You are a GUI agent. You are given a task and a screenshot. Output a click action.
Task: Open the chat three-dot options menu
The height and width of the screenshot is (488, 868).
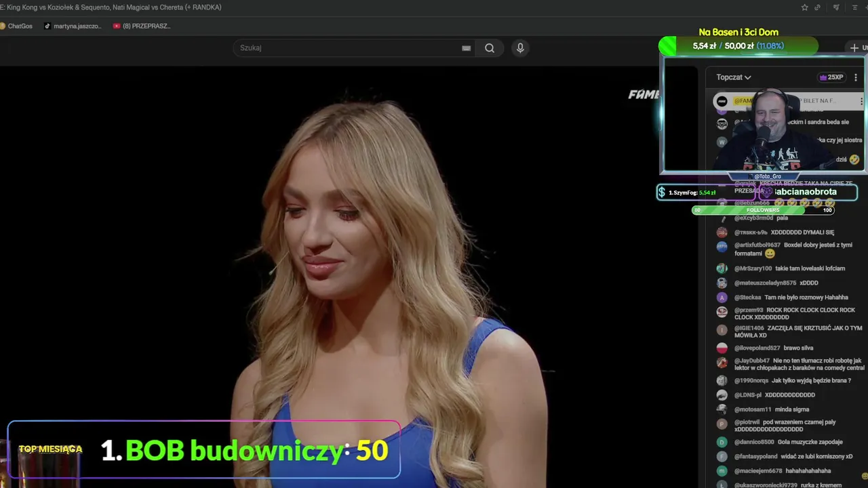856,77
